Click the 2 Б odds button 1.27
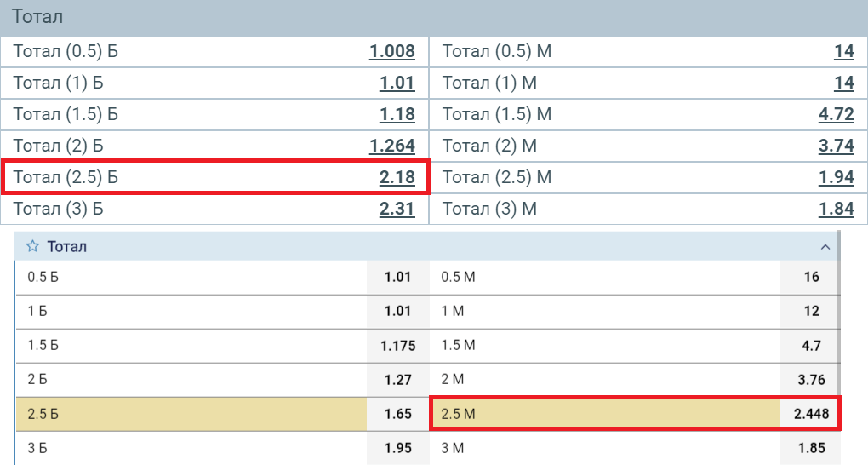The height and width of the screenshot is (465, 868). click(397, 380)
